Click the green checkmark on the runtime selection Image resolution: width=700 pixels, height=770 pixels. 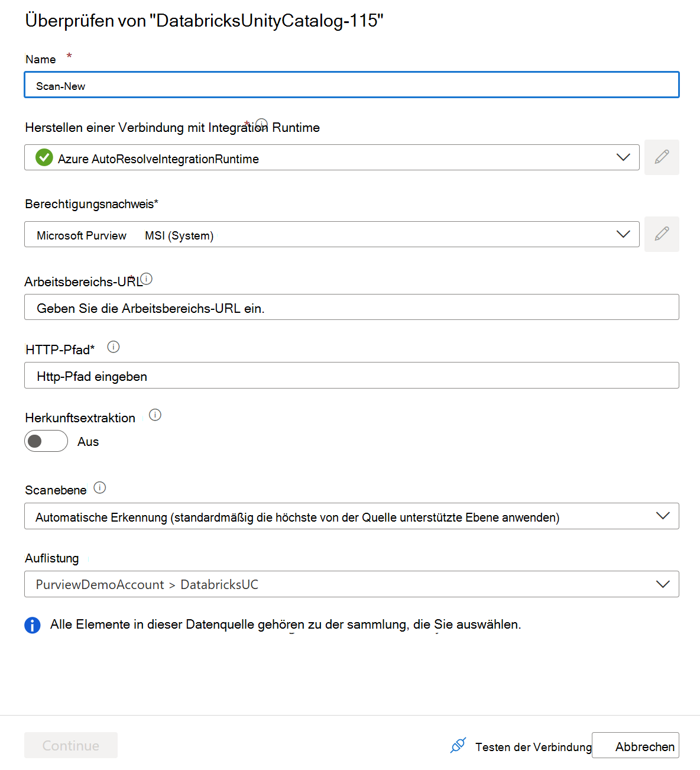(x=44, y=157)
